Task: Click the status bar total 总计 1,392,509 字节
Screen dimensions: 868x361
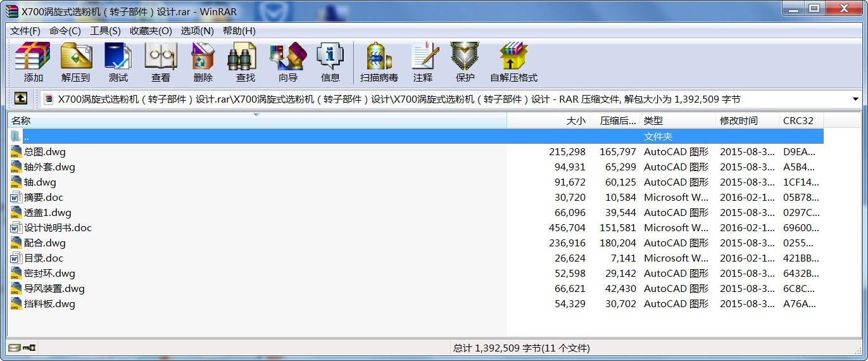Action: click(x=522, y=348)
